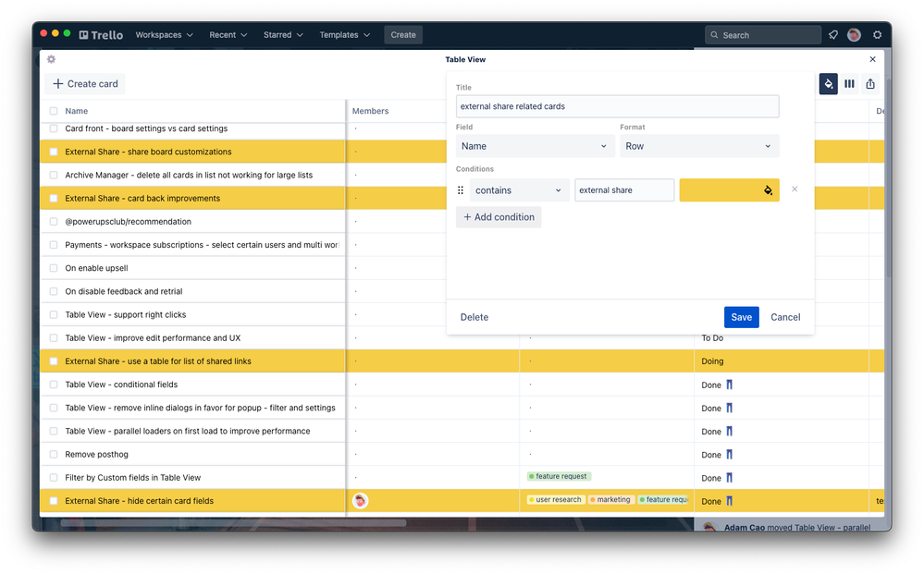
Task: Open Table View settings gear icon
Action: tap(51, 59)
